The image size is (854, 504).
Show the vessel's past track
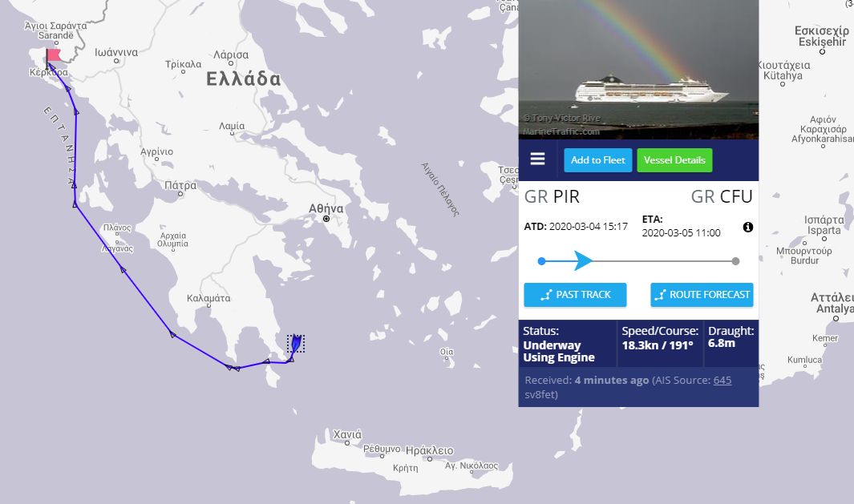click(575, 295)
